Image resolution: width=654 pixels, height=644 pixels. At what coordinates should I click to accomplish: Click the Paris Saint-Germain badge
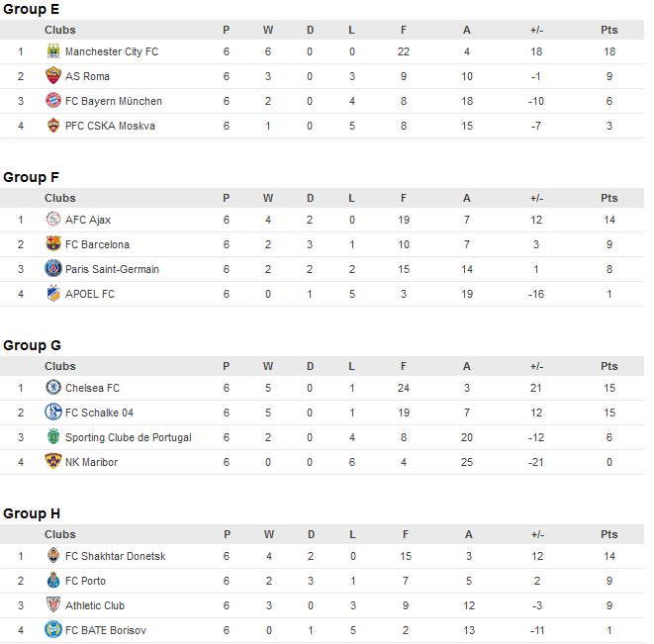coord(53,269)
